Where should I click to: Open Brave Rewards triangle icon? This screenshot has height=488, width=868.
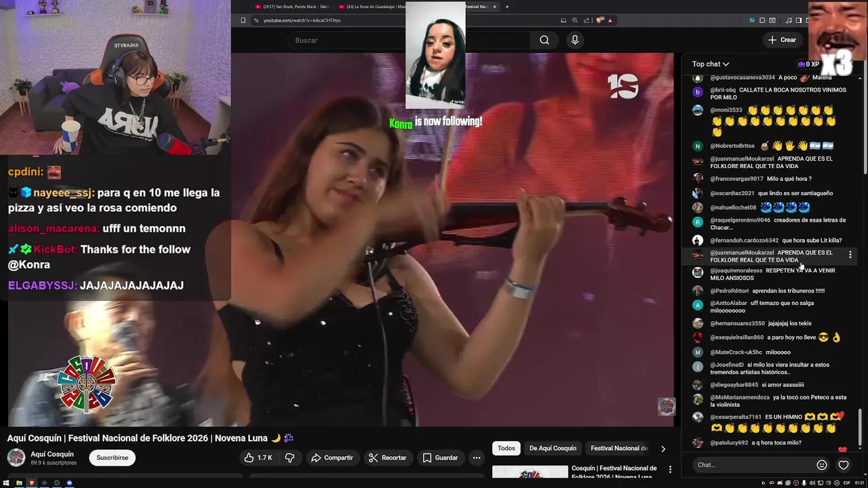pos(610,20)
